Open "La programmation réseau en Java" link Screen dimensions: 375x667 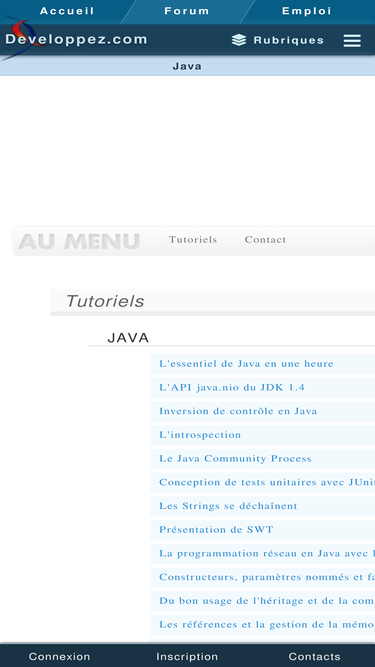pos(267,553)
